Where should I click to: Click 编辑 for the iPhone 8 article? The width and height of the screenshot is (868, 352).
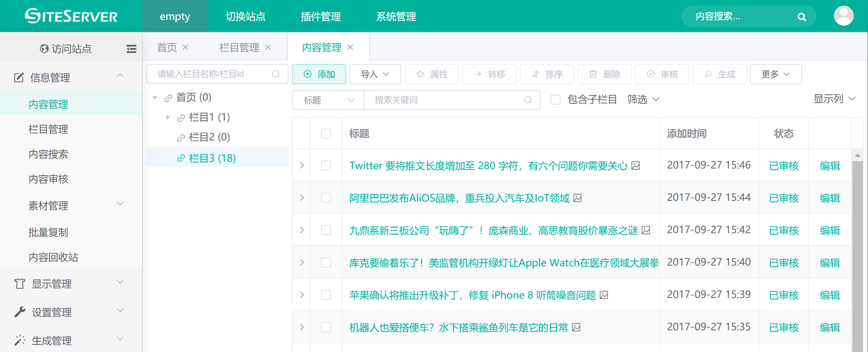click(830, 295)
